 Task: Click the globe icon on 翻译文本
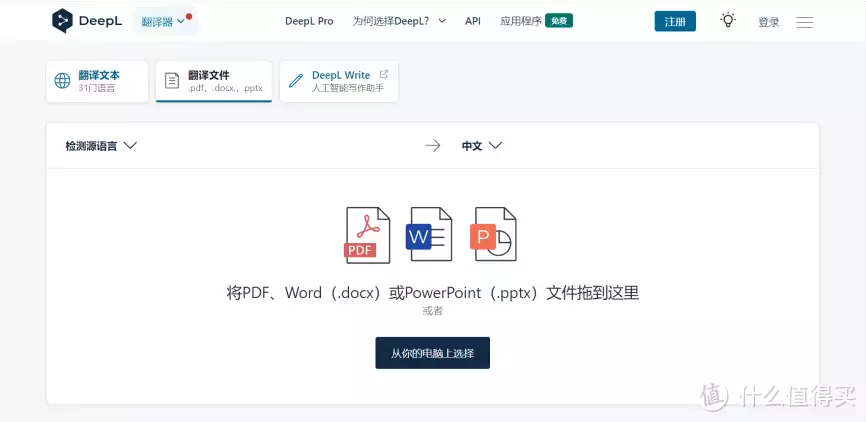62,81
